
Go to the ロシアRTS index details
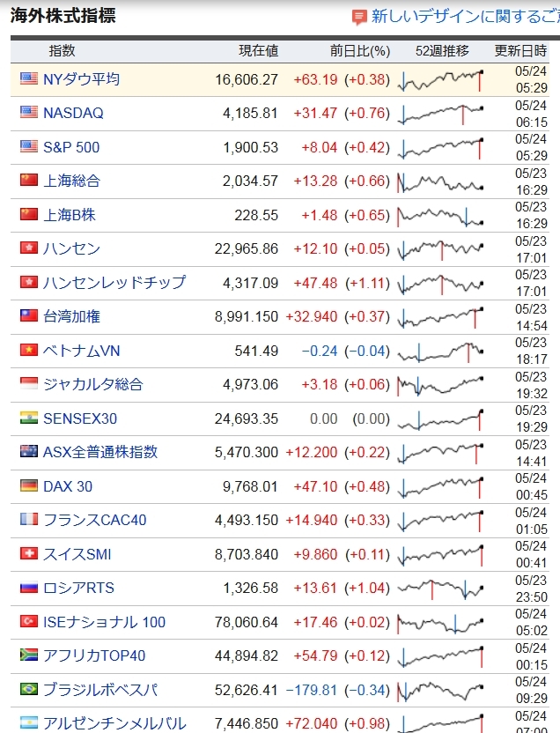tap(78, 588)
